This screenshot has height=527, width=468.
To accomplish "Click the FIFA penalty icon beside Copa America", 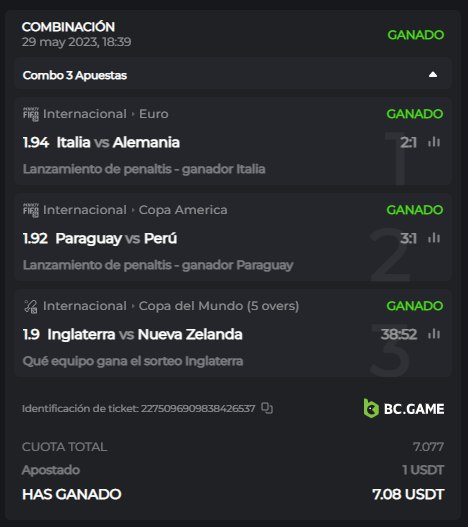I will tap(31, 210).
